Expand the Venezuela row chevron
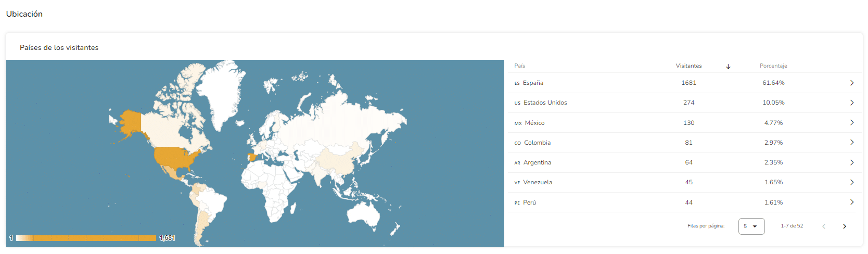Viewport: 868px width, 254px height. click(852, 182)
